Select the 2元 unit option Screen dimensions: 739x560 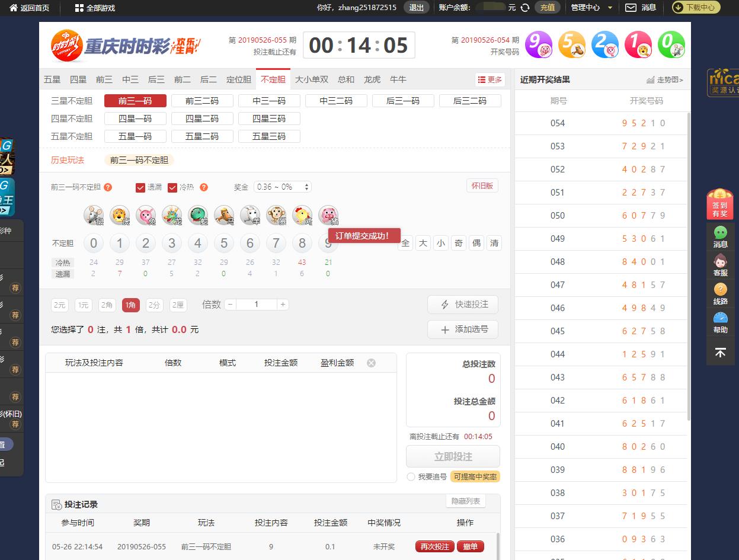point(59,305)
